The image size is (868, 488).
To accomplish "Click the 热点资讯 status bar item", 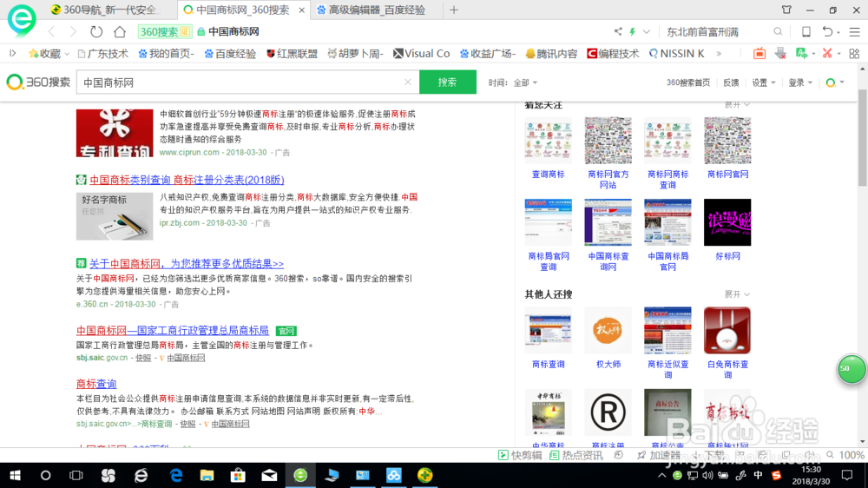I will [576, 455].
